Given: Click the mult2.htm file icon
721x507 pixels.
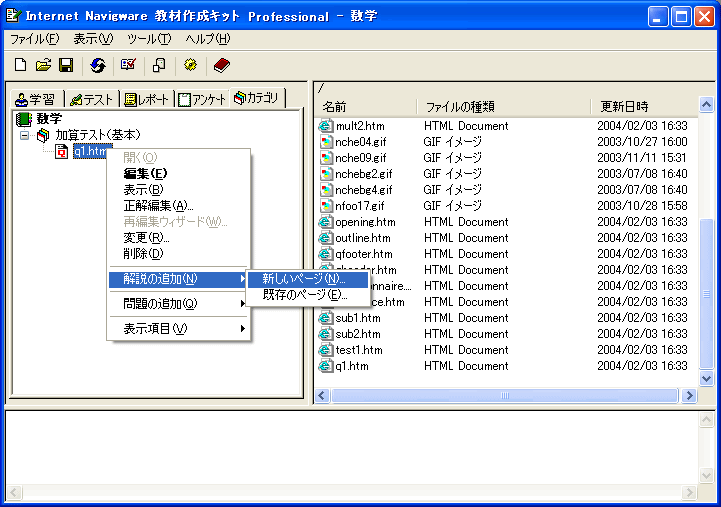Looking at the screenshot, I should [x=326, y=126].
